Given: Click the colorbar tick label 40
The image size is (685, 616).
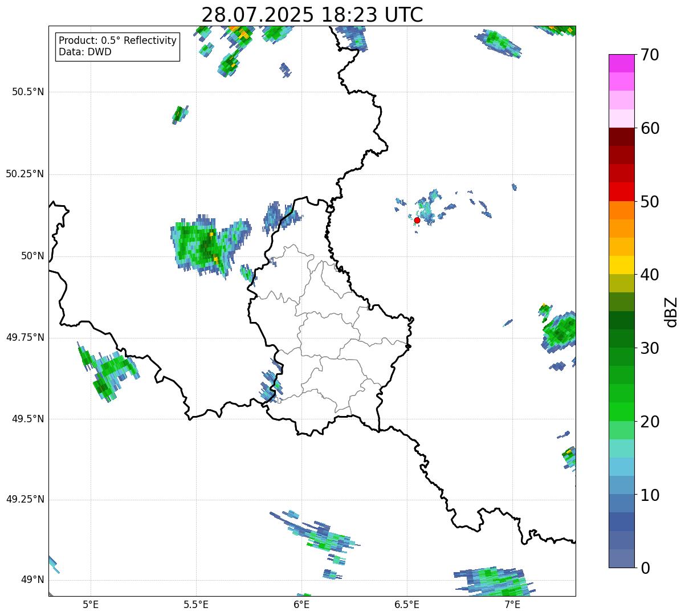Looking at the screenshot, I should pyautogui.click(x=649, y=275).
